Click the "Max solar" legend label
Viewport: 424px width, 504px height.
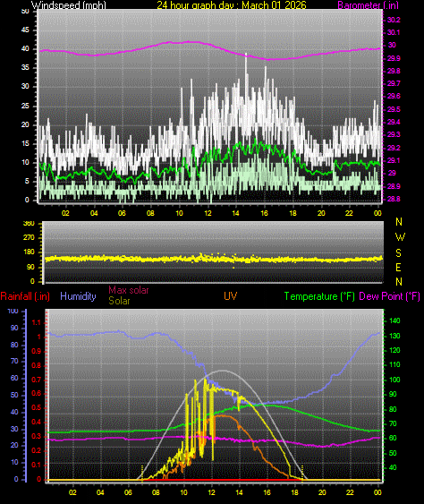pos(129,290)
